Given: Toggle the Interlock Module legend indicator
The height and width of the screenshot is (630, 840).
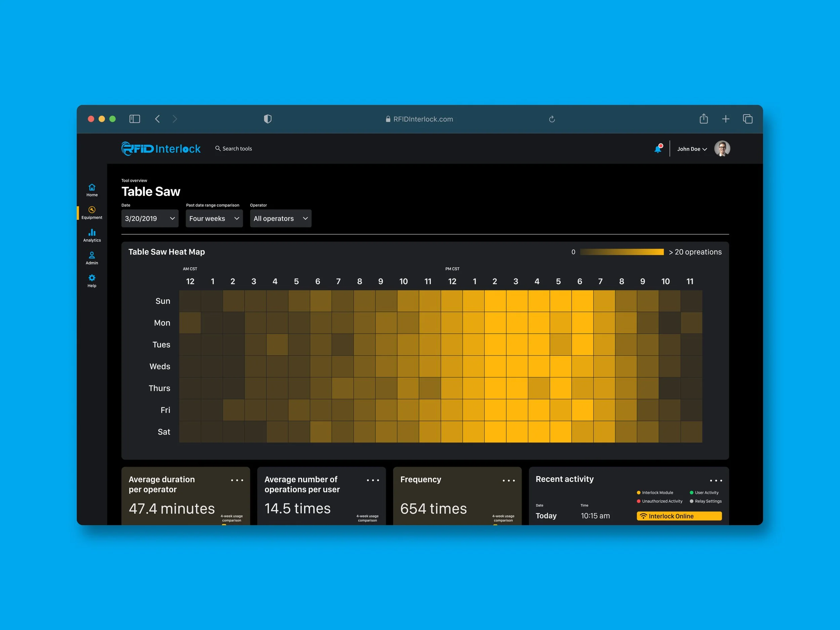Looking at the screenshot, I should (639, 492).
